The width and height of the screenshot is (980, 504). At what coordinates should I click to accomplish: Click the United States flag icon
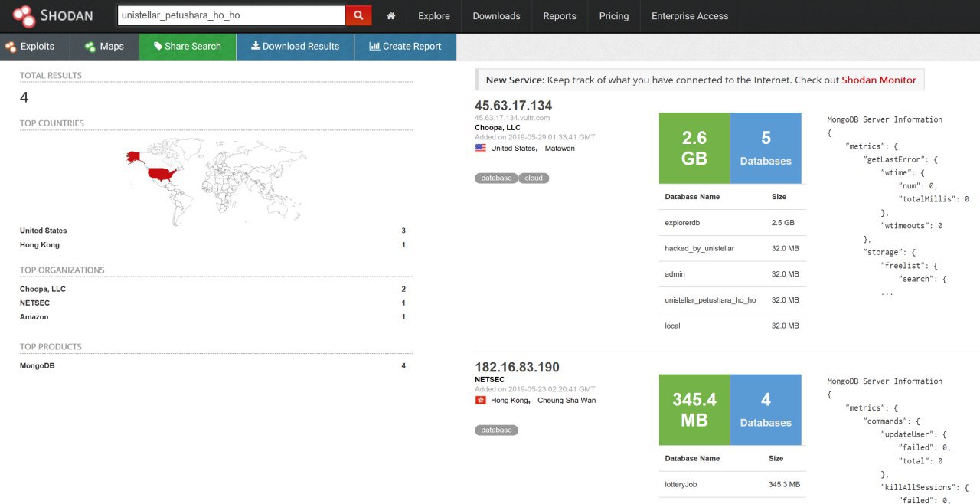click(x=480, y=148)
